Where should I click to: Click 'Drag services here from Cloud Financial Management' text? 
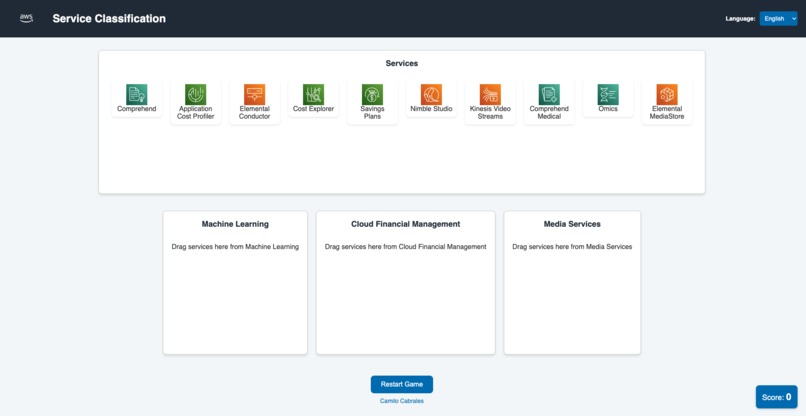click(406, 247)
